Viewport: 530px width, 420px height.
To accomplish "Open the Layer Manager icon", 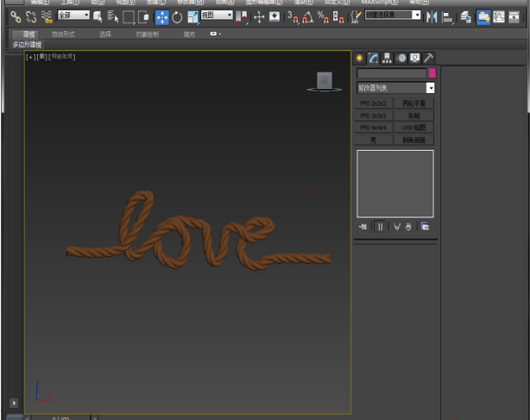I will click(x=466, y=17).
